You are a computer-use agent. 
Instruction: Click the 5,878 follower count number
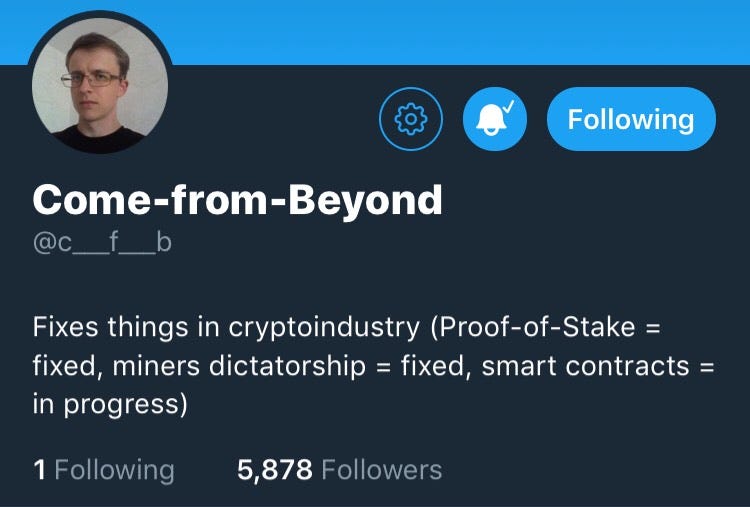[275, 470]
